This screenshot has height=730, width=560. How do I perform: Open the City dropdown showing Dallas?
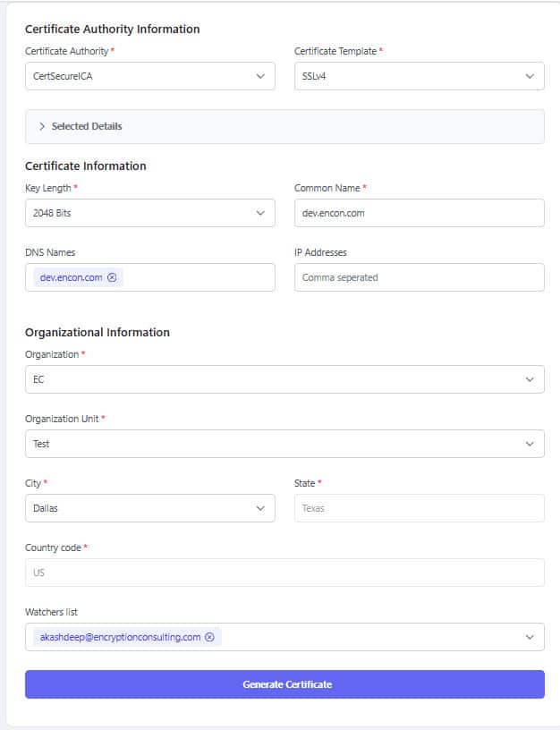(x=149, y=508)
